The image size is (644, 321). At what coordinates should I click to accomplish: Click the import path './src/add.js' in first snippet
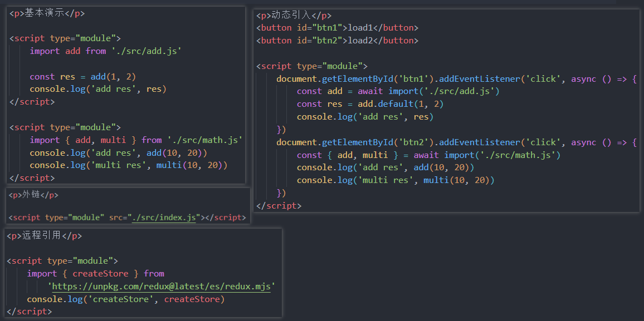pyautogui.click(x=146, y=51)
